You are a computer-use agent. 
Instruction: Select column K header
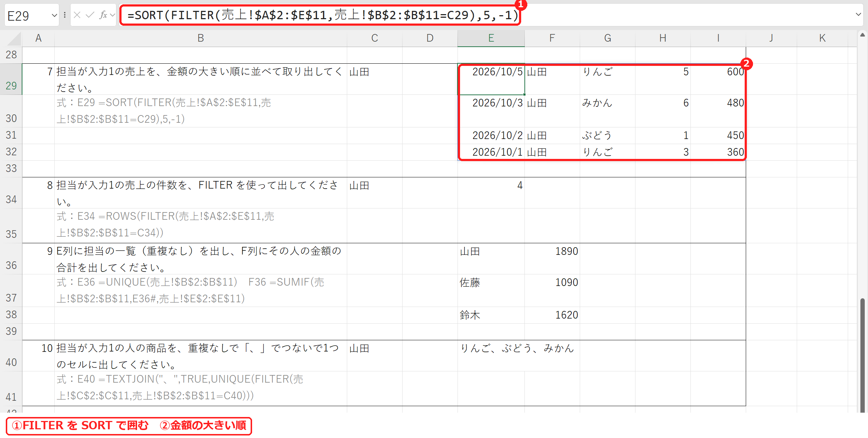click(x=822, y=38)
